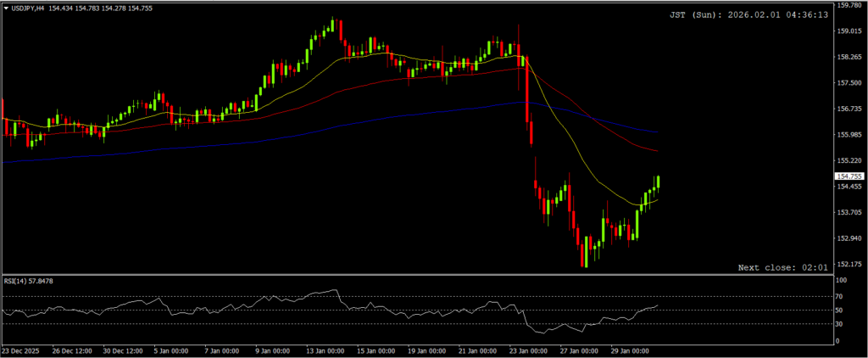The height and width of the screenshot is (358, 868).
Task: Click the right end of red moving average
Action: click(657, 151)
